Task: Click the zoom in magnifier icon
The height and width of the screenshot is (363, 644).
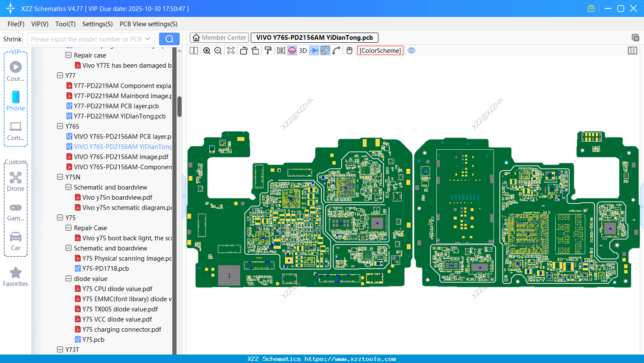Action: (x=207, y=51)
